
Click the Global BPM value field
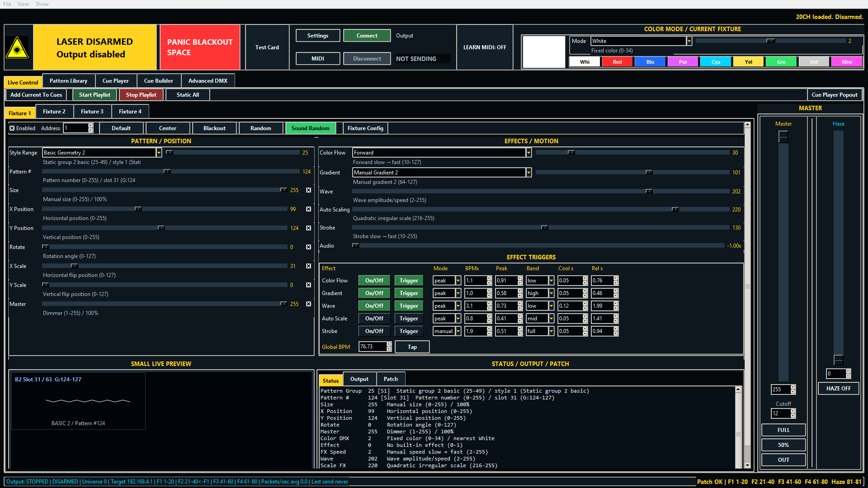pyautogui.click(x=373, y=347)
